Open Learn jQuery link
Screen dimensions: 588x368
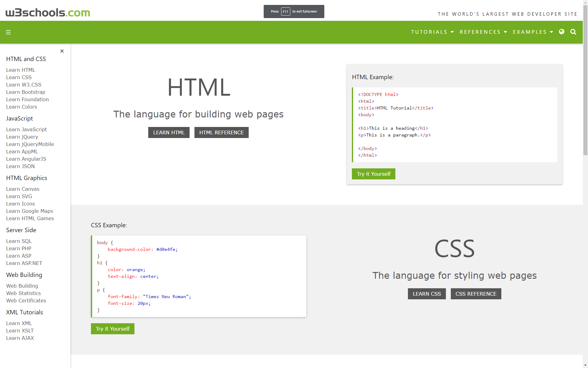pyautogui.click(x=22, y=137)
